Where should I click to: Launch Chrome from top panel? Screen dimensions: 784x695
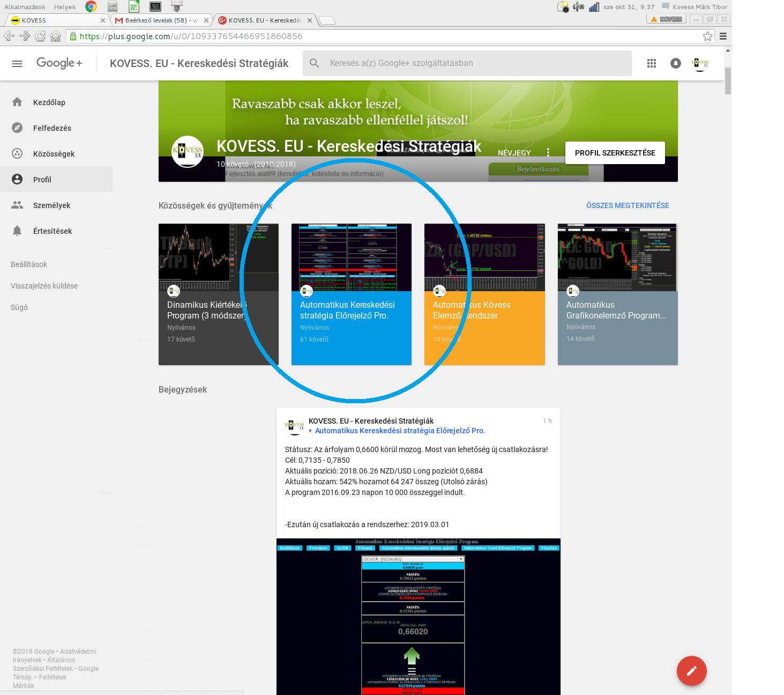[91, 6]
